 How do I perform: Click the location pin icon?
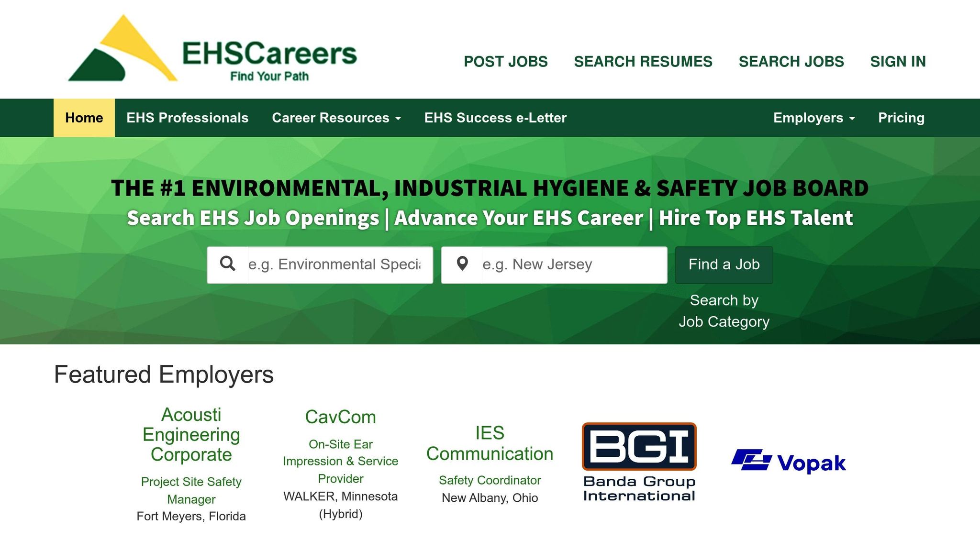(x=462, y=264)
